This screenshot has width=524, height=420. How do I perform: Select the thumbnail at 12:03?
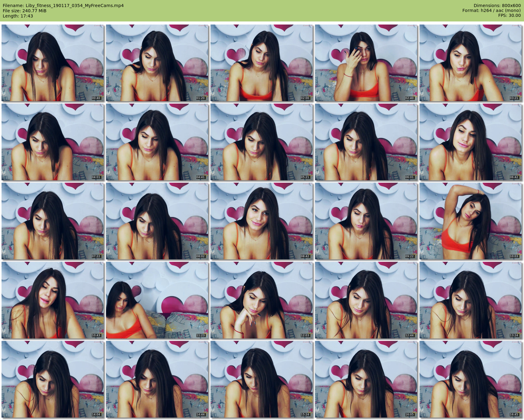pyautogui.click(x=262, y=300)
